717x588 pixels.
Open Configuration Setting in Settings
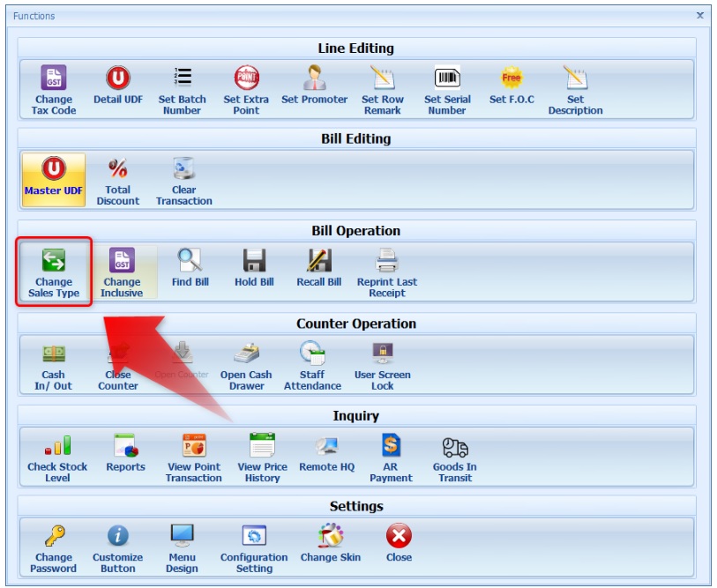click(x=254, y=538)
